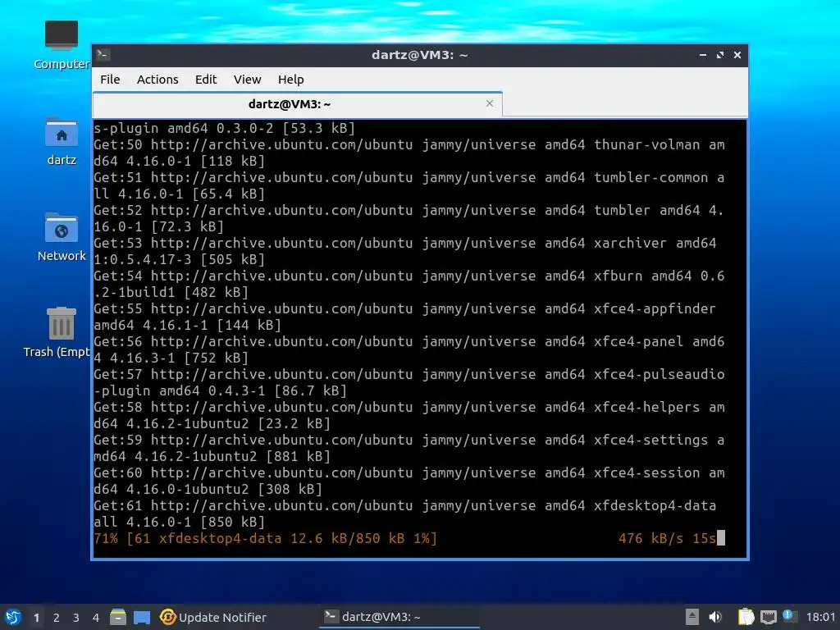Open the Edit menu in terminal
The image size is (840, 630).
point(206,80)
